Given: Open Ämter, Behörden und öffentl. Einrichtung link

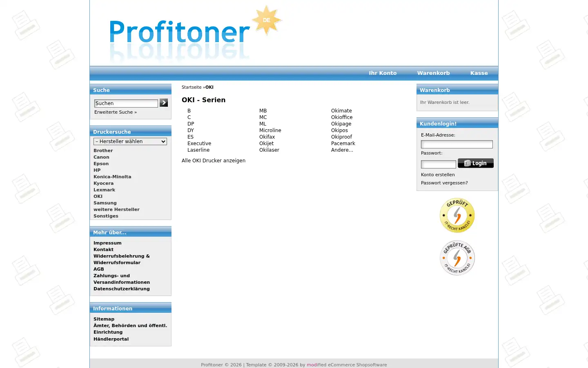Looking at the screenshot, I should [130, 329].
